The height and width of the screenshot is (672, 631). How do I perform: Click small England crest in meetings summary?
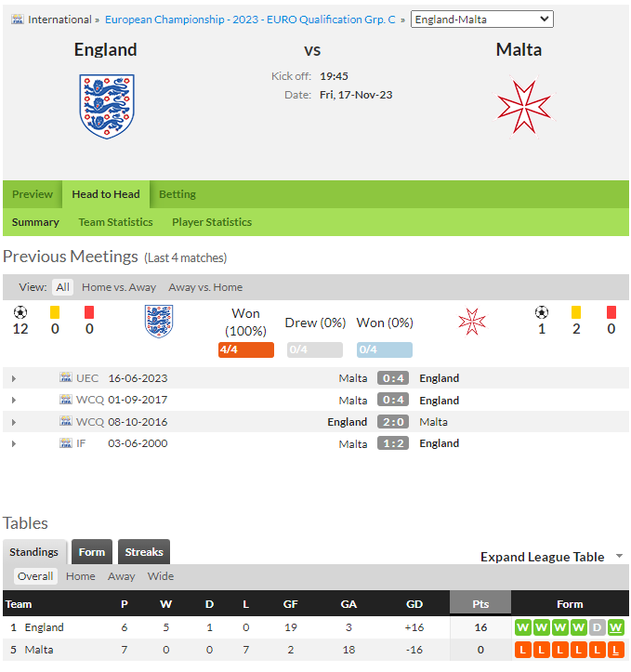(159, 322)
